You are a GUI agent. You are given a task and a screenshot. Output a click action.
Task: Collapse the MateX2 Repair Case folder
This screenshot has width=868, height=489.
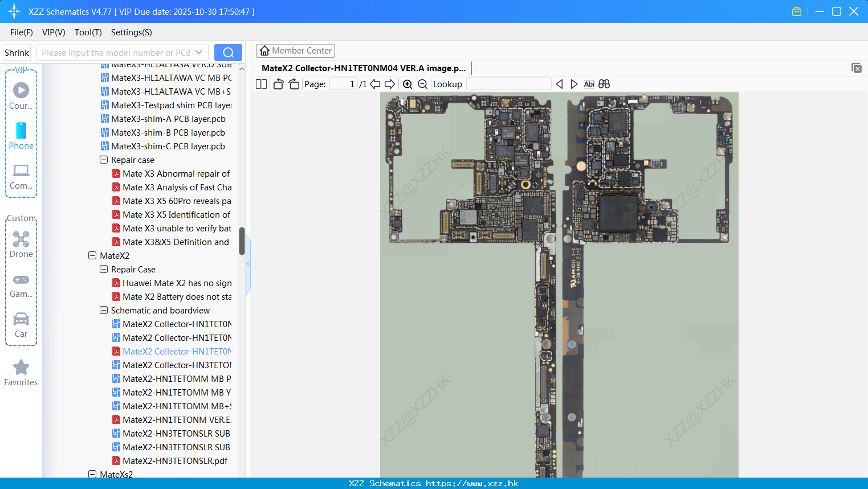tap(104, 270)
